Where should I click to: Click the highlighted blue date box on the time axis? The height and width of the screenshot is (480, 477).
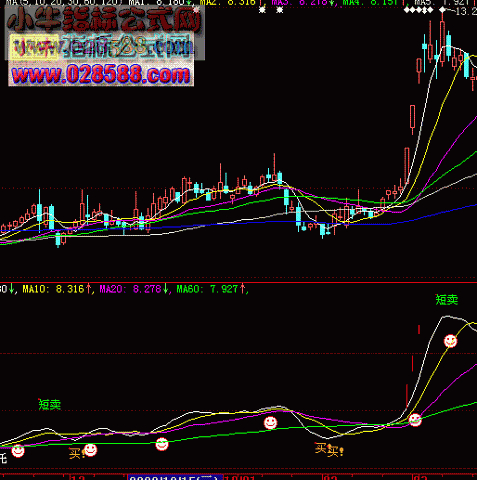click(x=175, y=477)
